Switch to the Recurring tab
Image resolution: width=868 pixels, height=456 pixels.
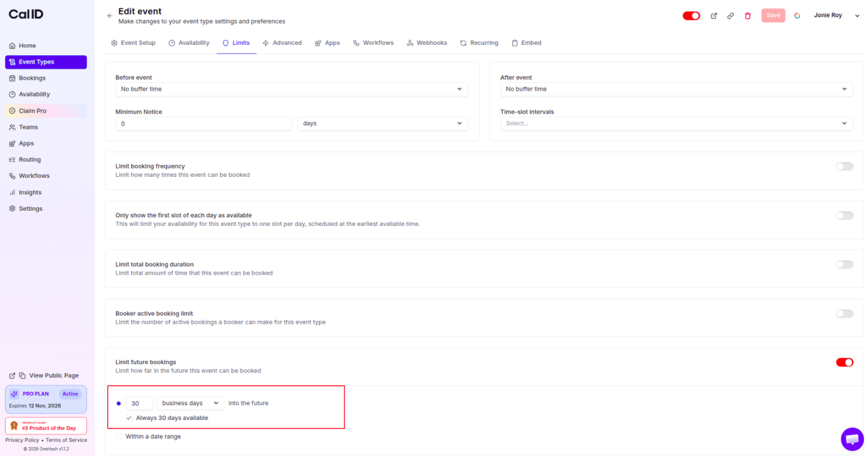pos(479,43)
